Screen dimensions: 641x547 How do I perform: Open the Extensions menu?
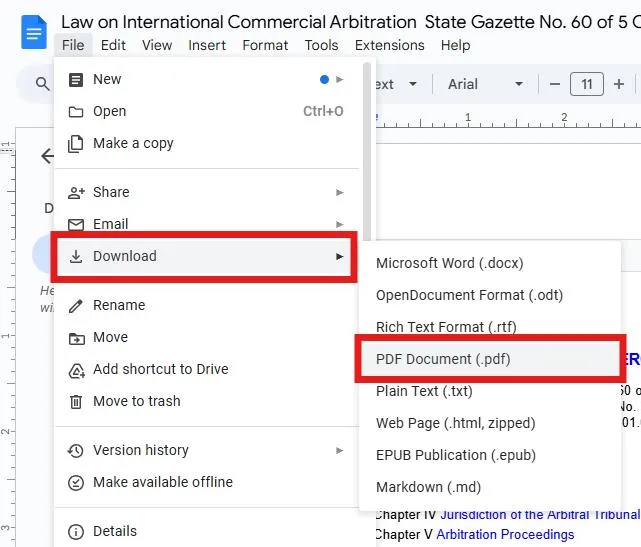tap(389, 45)
